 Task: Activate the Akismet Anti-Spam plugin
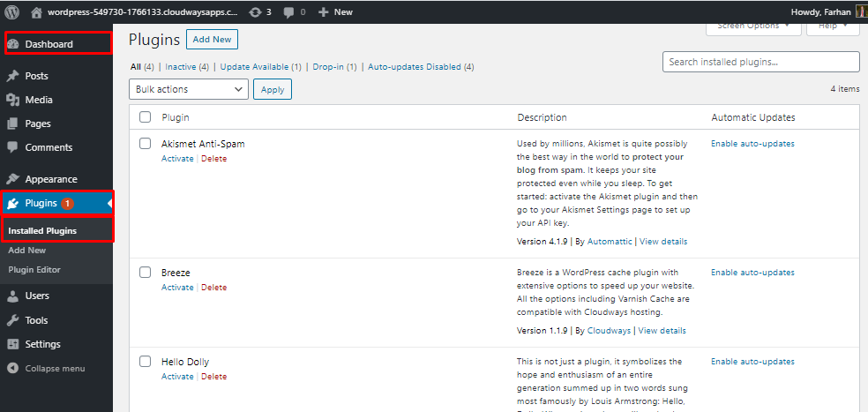coord(177,159)
